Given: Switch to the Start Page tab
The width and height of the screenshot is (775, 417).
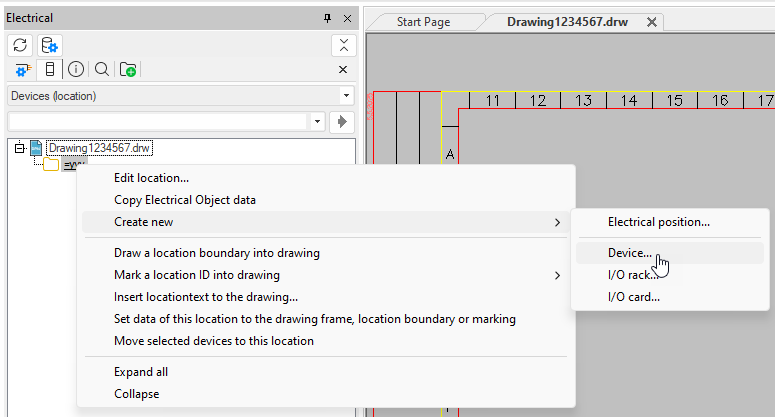Looking at the screenshot, I should click(423, 21).
